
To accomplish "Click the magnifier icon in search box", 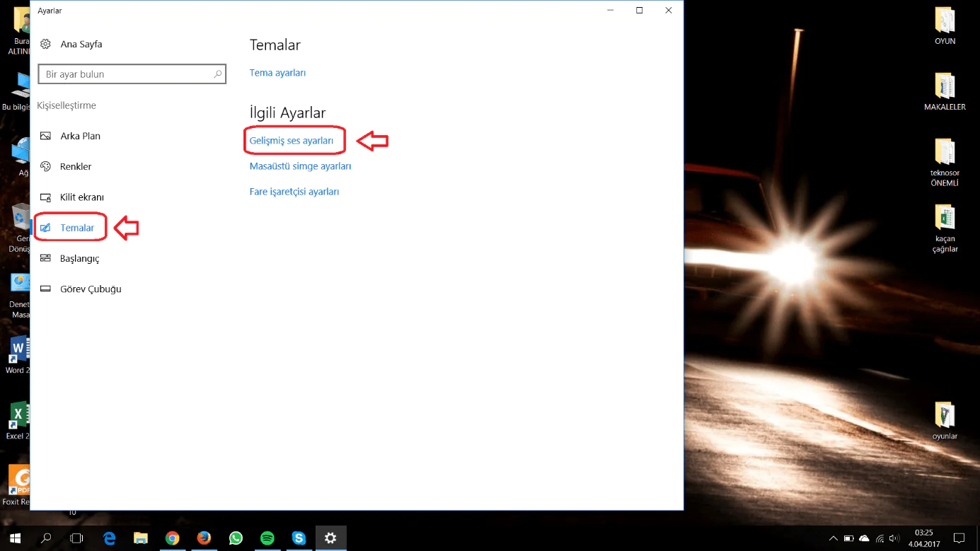I will [x=218, y=74].
